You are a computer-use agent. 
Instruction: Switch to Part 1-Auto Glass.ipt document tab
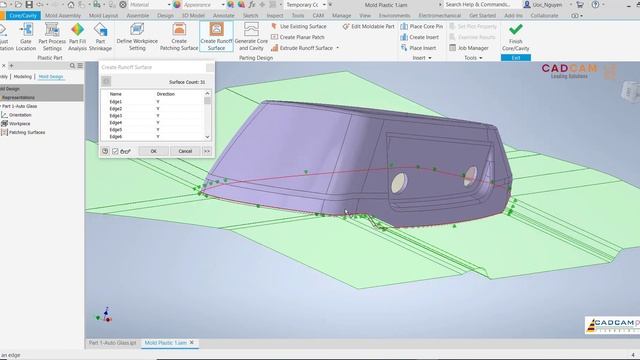pos(112,343)
